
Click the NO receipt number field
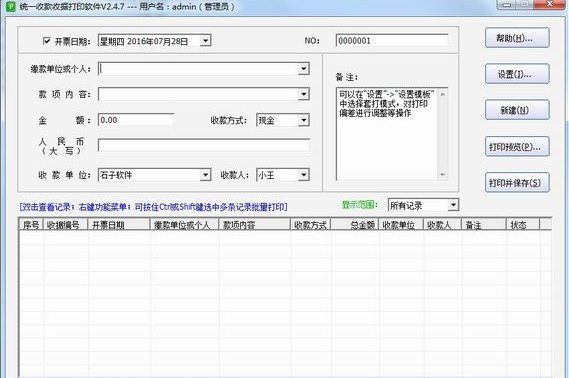[x=392, y=41]
